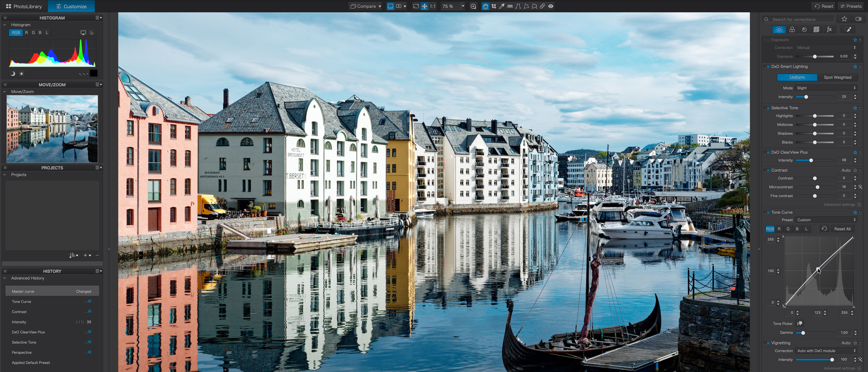Image resolution: width=868 pixels, height=372 pixels.
Task: Collapse the Move/Zoom section chevron
Action: [x=5, y=92]
